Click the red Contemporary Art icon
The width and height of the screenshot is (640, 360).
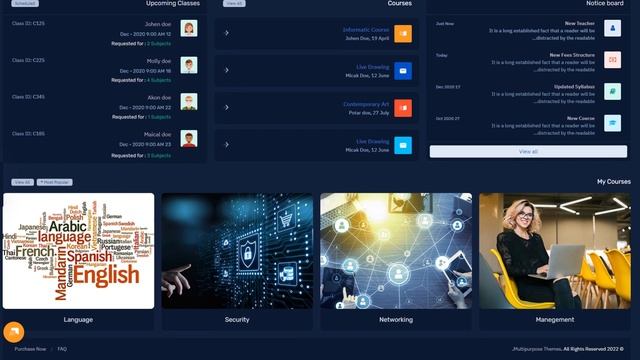coord(403,108)
